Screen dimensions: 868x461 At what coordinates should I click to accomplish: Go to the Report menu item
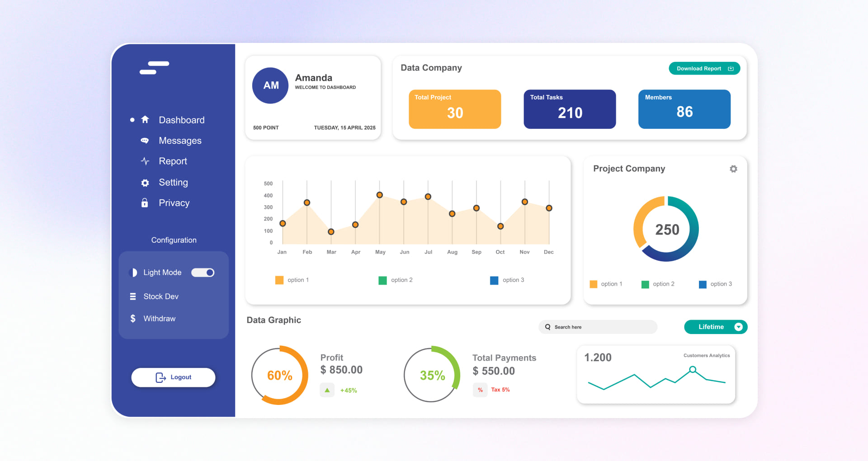tap(173, 161)
